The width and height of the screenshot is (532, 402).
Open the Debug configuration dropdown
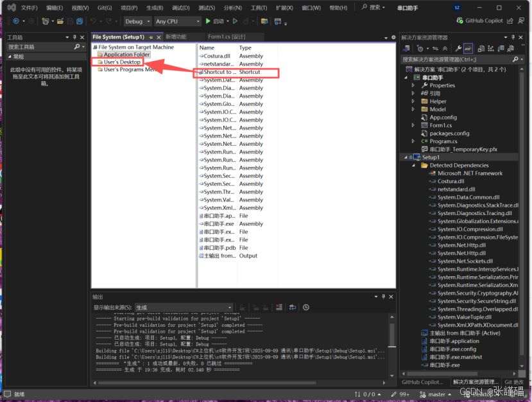click(x=137, y=21)
